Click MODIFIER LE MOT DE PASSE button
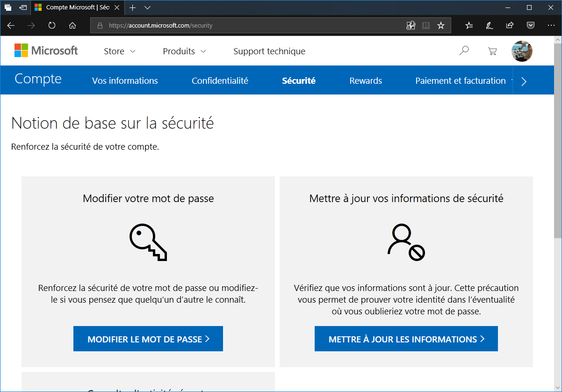Image resolution: width=562 pixels, height=392 pixels. tap(148, 339)
